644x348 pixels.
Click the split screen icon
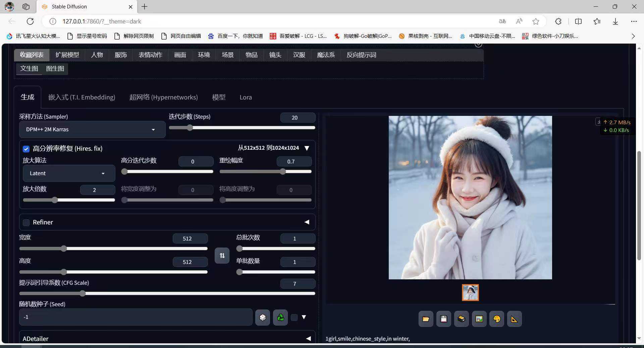point(578,21)
